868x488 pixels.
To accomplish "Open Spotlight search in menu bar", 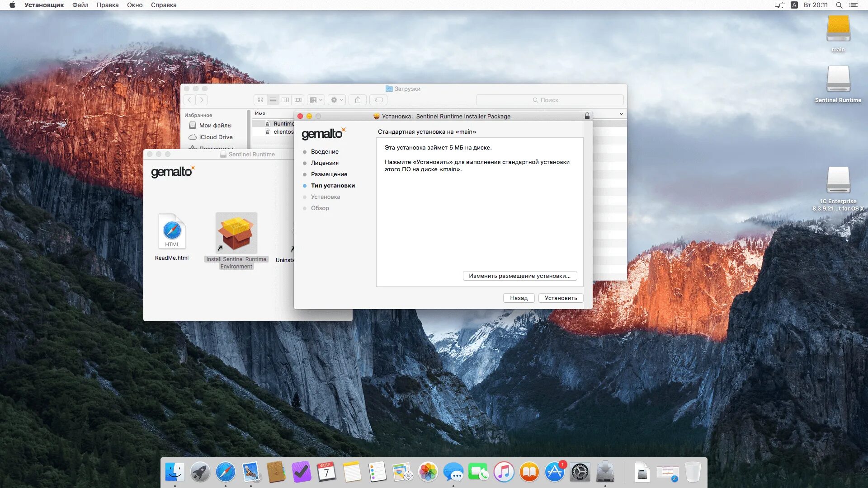I will tap(839, 5).
